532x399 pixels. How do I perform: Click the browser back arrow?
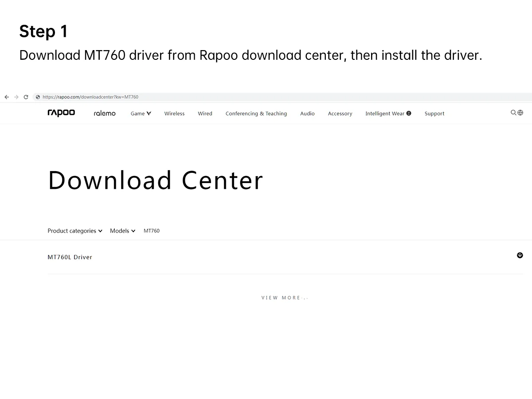[7, 97]
